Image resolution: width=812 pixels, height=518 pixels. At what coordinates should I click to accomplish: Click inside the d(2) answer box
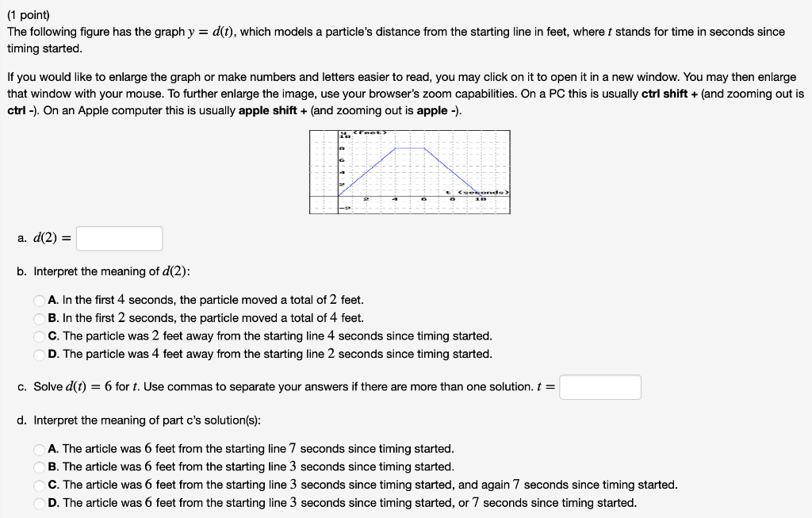click(x=119, y=238)
